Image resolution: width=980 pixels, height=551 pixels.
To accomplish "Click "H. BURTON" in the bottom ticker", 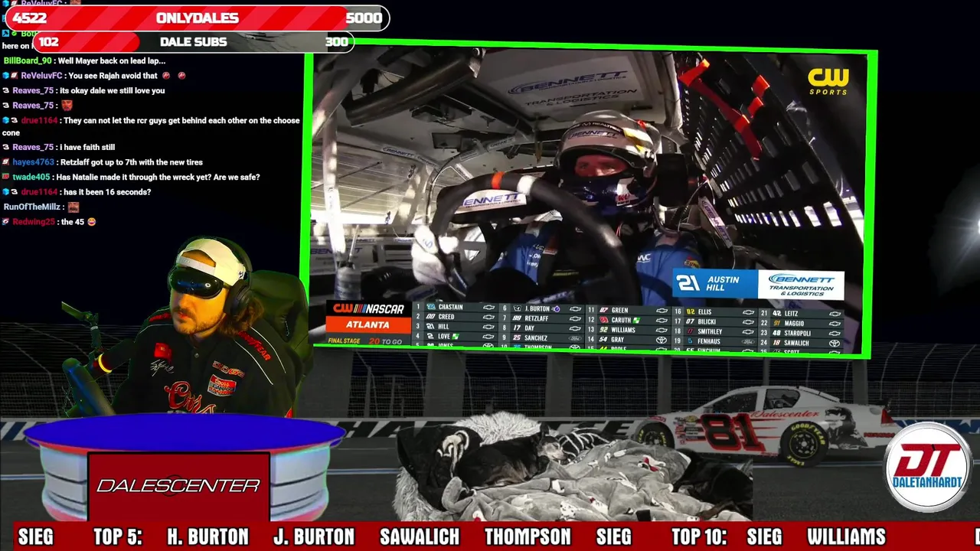I will (x=207, y=537).
